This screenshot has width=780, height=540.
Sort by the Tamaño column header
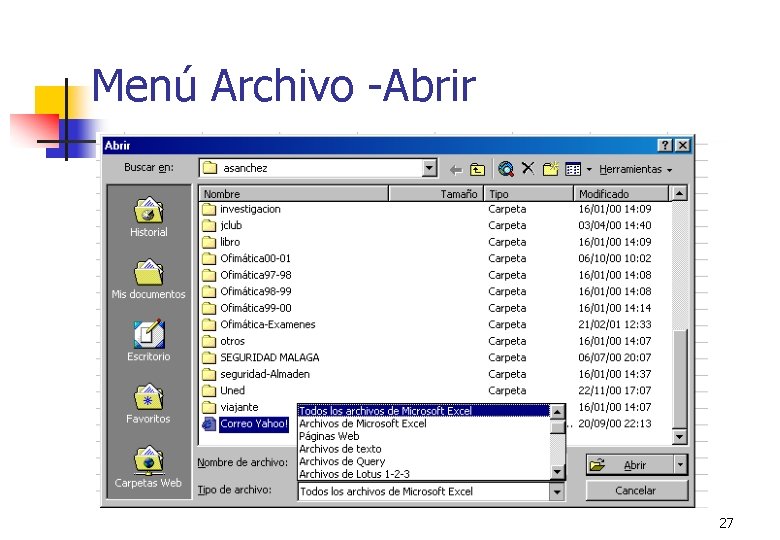pos(436,194)
